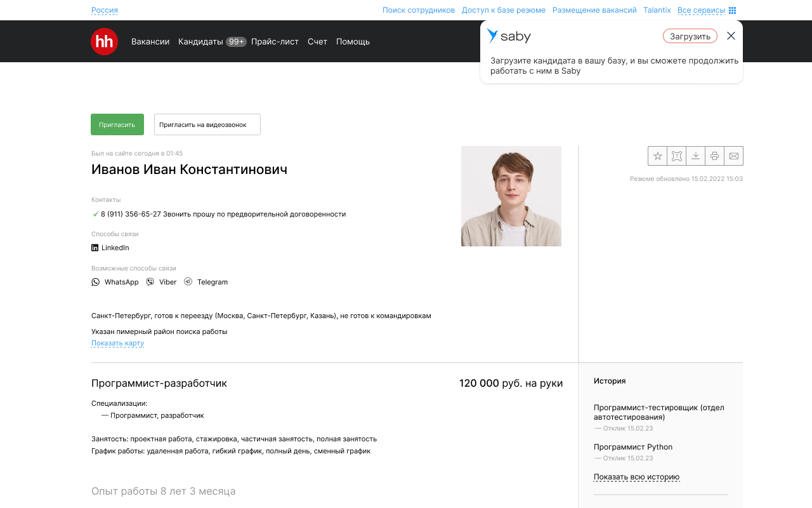Image resolution: width=812 pixels, height=508 pixels.
Task: Close the Saby popup
Action: tap(731, 36)
